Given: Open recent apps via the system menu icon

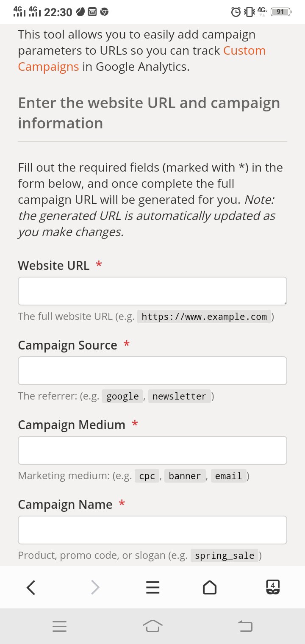Looking at the screenshot, I should tap(59, 626).
